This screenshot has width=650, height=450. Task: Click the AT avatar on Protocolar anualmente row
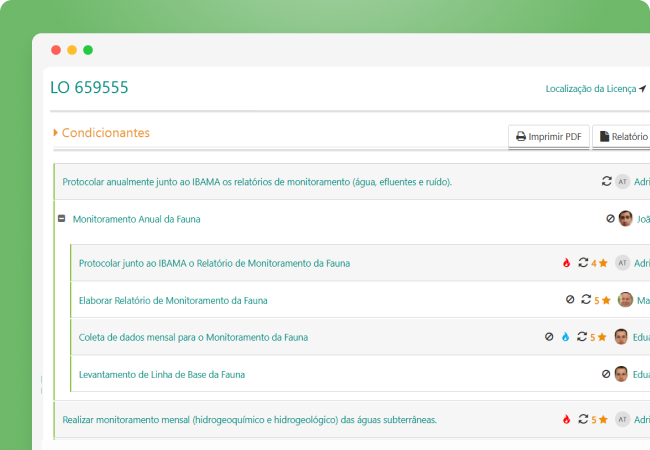(622, 181)
